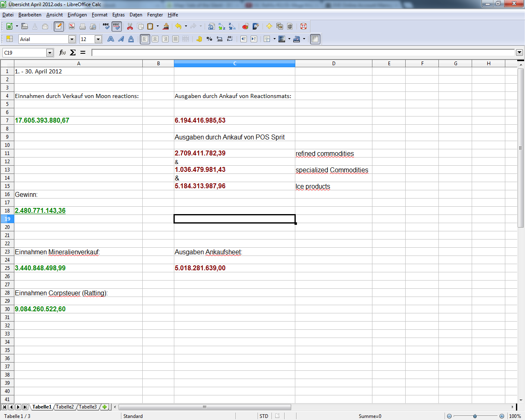Click the Undo arrow icon
Image resolution: width=525 pixels, height=420 pixels.
point(178,26)
